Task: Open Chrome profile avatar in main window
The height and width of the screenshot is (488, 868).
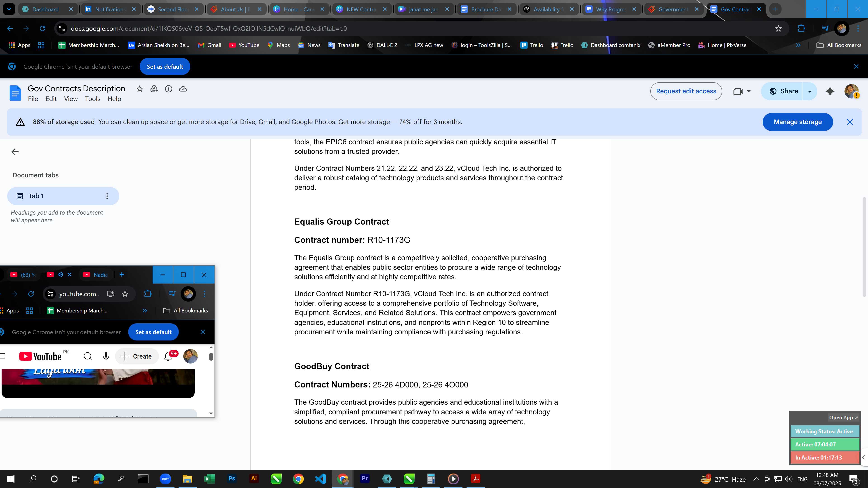Action: (x=841, y=29)
